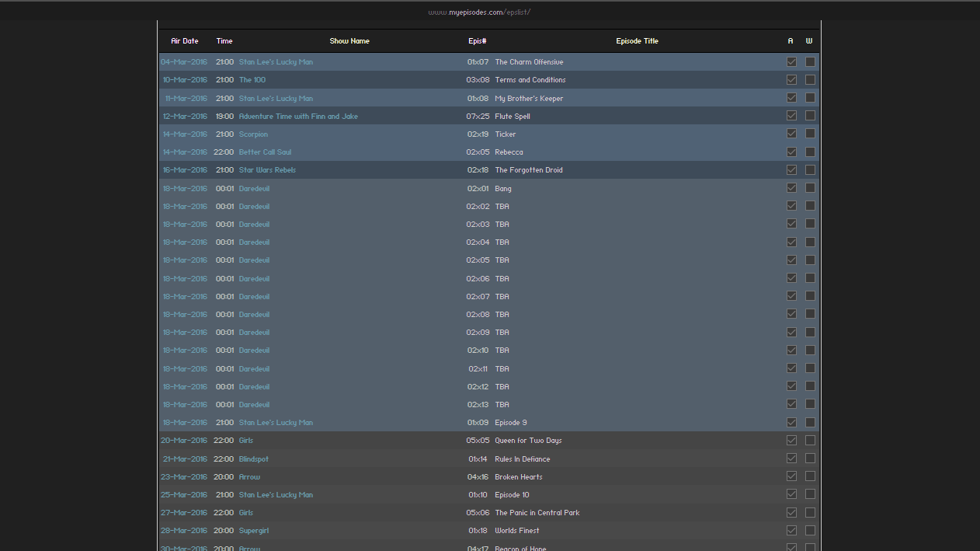980x551 pixels.
Task: Open Stan Lee's Lucky Man link in Episode 10 row
Action: point(276,495)
